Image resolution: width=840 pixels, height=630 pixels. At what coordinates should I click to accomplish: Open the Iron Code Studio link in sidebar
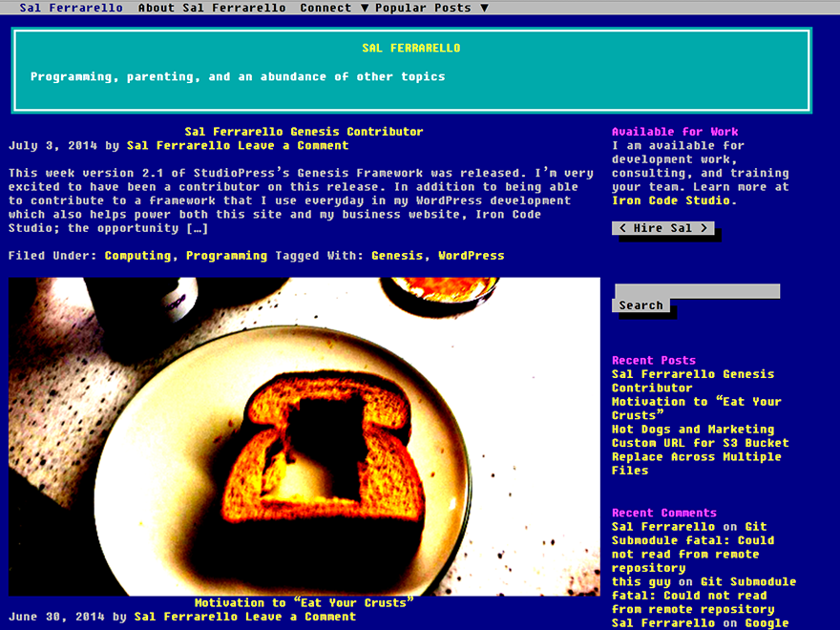click(x=671, y=200)
